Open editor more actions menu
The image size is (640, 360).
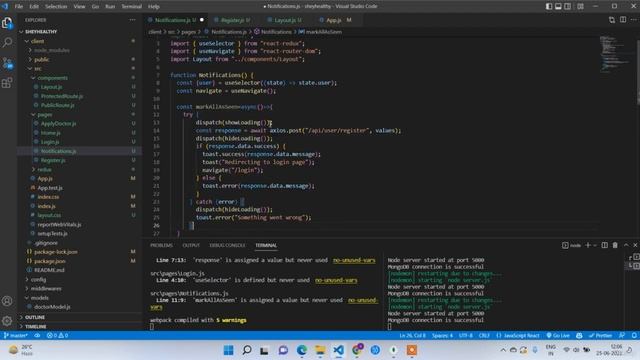(x=634, y=20)
